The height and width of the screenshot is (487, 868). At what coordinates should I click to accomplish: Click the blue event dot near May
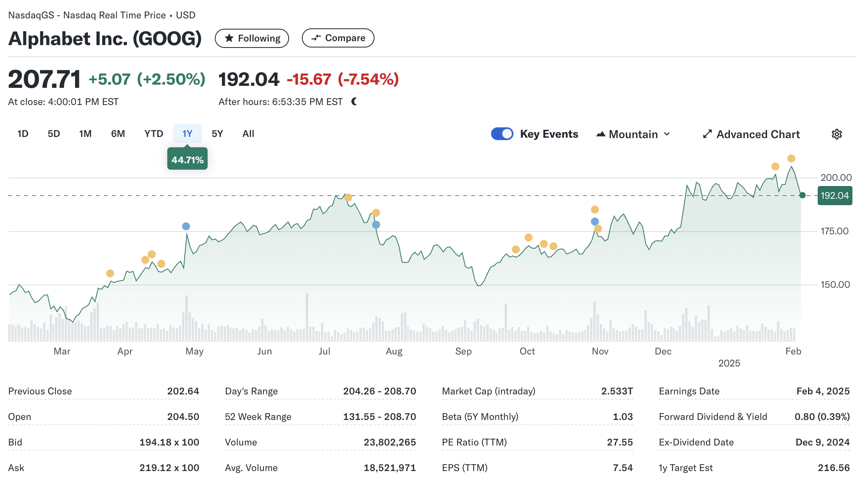coord(186,226)
